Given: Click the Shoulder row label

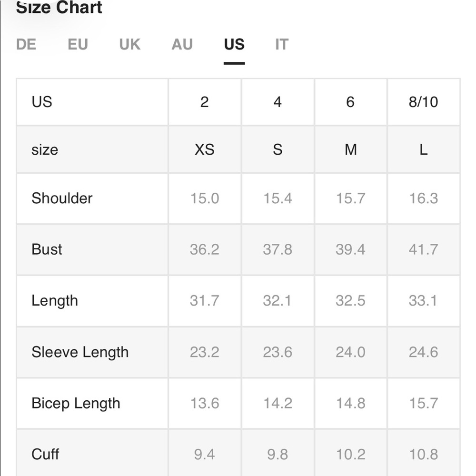Looking at the screenshot, I should (x=62, y=198).
